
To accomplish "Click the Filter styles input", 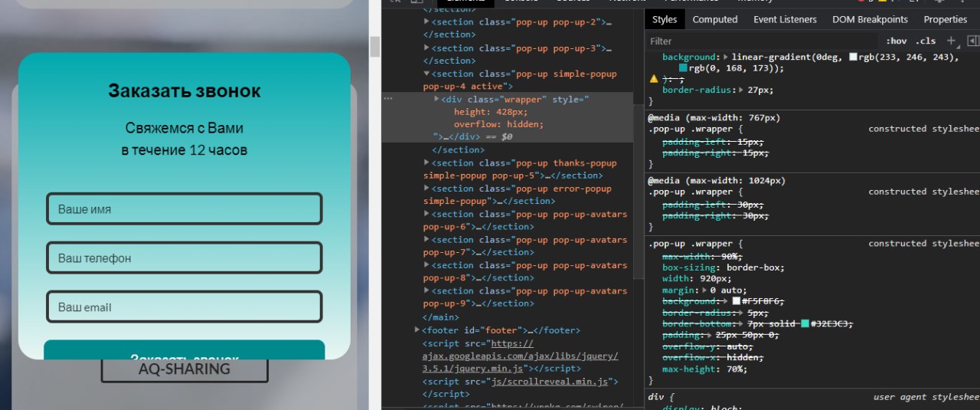I will (762, 41).
